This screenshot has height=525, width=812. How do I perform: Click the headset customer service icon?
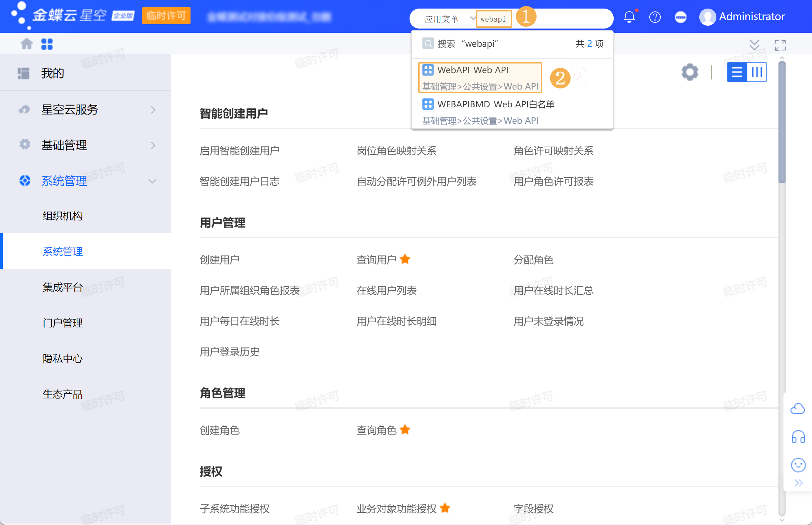click(x=798, y=437)
